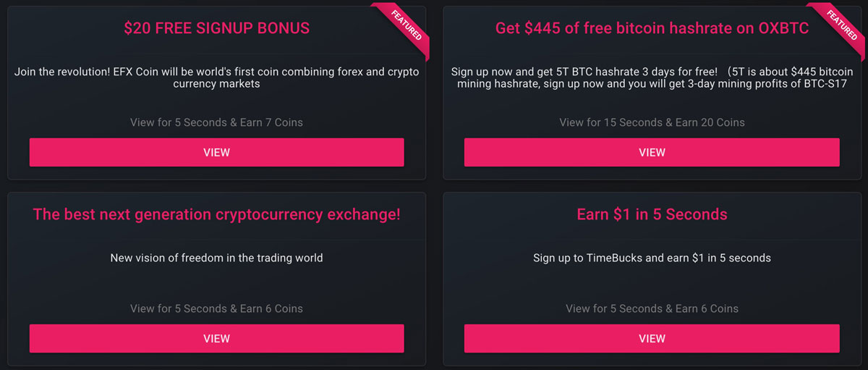Click 'New vision of freedom' description text
This screenshot has height=370, width=868.
pyautogui.click(x=216, y=258)
